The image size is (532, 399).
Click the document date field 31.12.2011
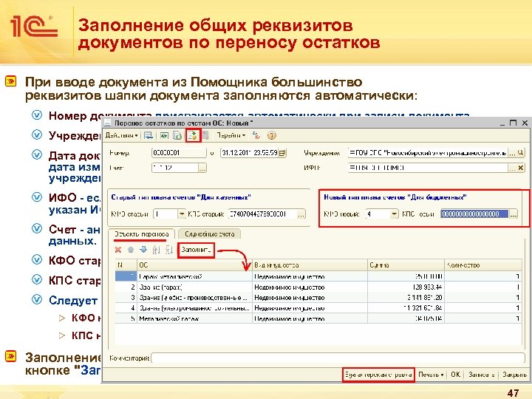click(x=250, y=153)
